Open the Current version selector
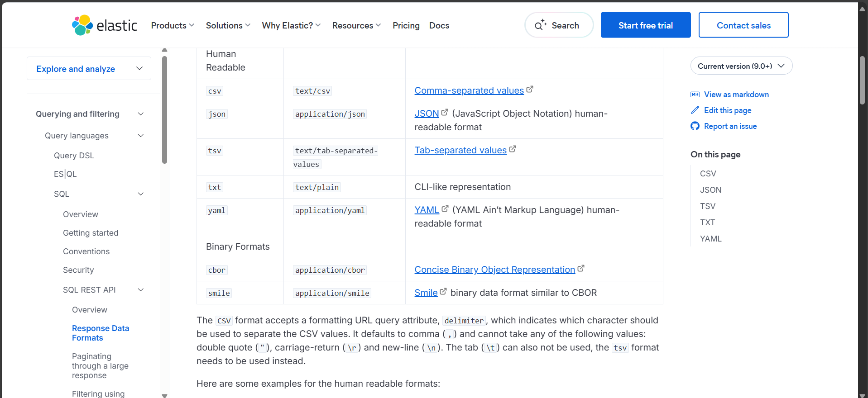 coord(741,66)
